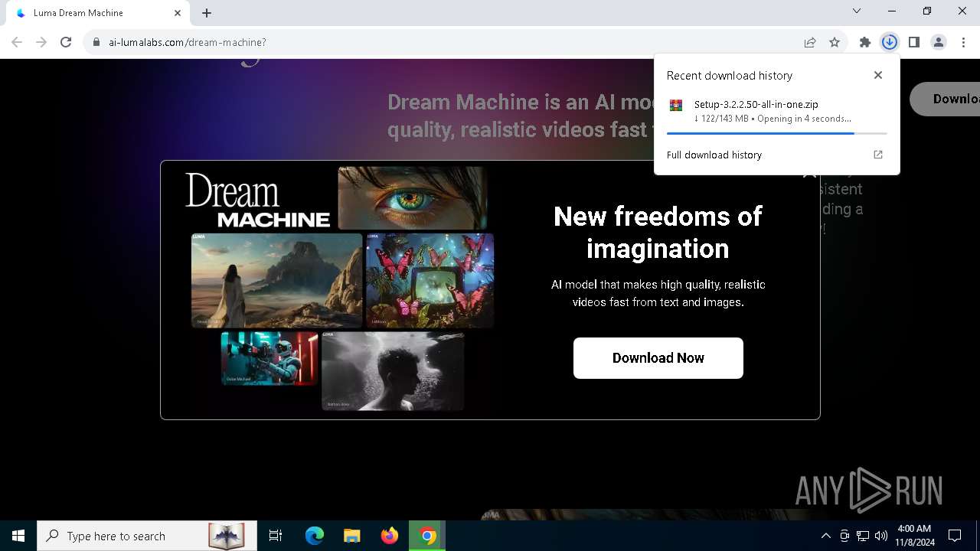Click the browser forward arrow
Image resolution: width=980 pixels, height=551 pixels.
click(x=41, y=42)
